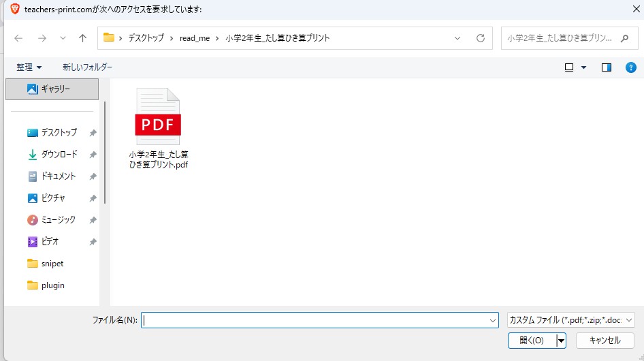The width and height of the screenshot is (644, 361).
Task: Click the pin icon next to ミュージック
Action: [x=93, y=220]
